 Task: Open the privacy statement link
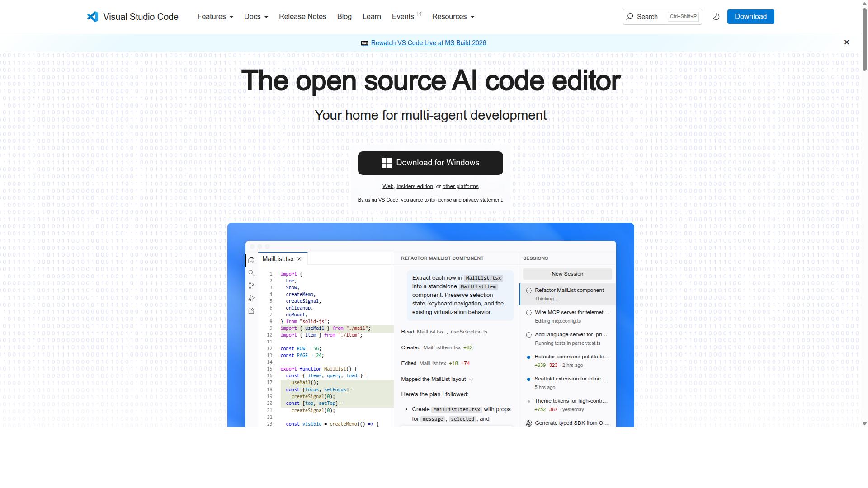pos(482,200)
